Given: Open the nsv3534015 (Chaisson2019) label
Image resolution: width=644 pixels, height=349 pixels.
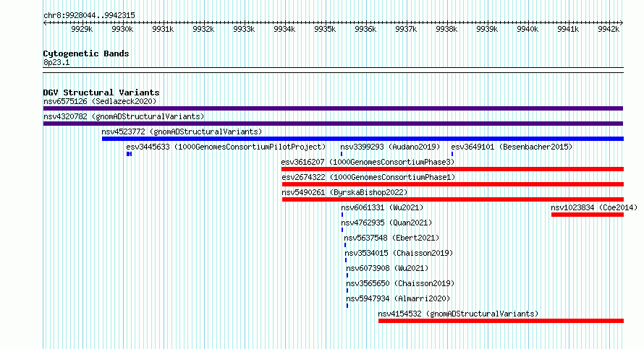Looking at the screenshot, I should pyautogui.click(x=399, y=253).
